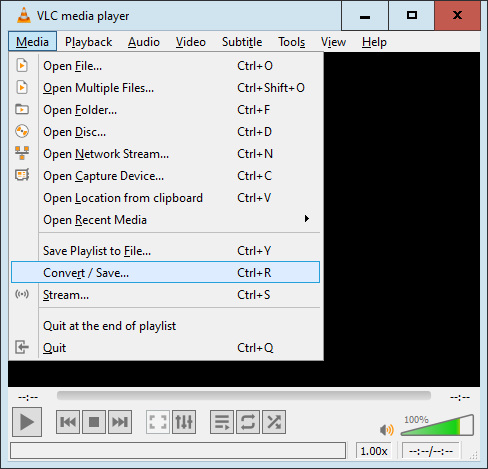Toggle fullscreen video mode
Screen dimensions: 488x469
[158, 422]
